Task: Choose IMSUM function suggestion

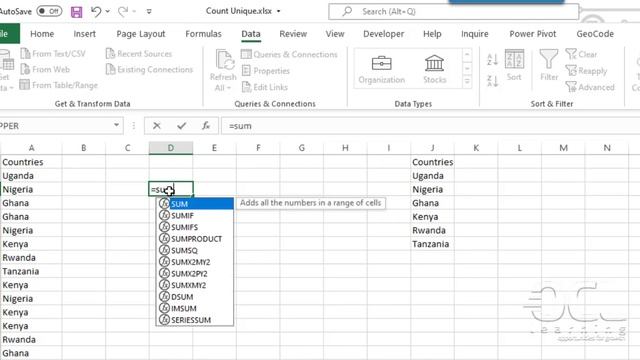Action: [x=195, y=308]
